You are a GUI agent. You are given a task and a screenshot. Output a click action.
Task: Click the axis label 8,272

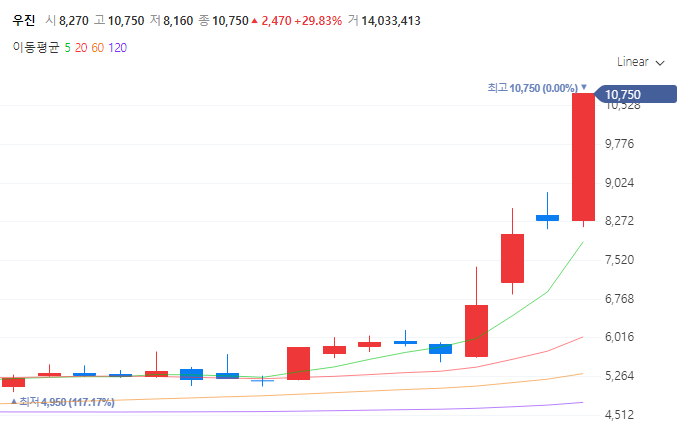(x=619, y=221)
